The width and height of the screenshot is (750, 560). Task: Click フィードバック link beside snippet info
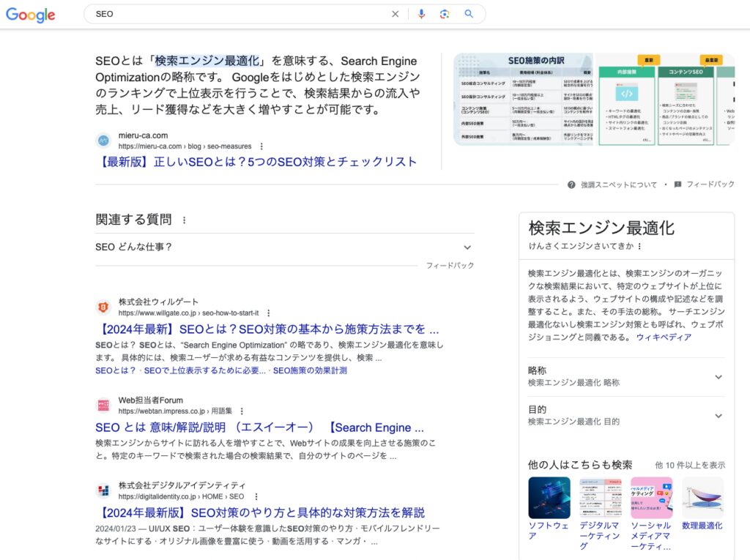(x=710, y=184)
